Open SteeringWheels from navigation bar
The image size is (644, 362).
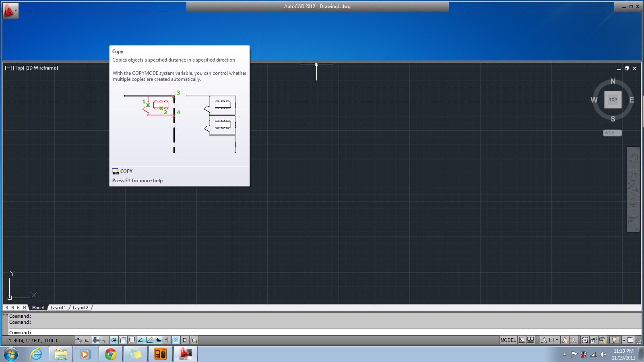pos(633,159)
